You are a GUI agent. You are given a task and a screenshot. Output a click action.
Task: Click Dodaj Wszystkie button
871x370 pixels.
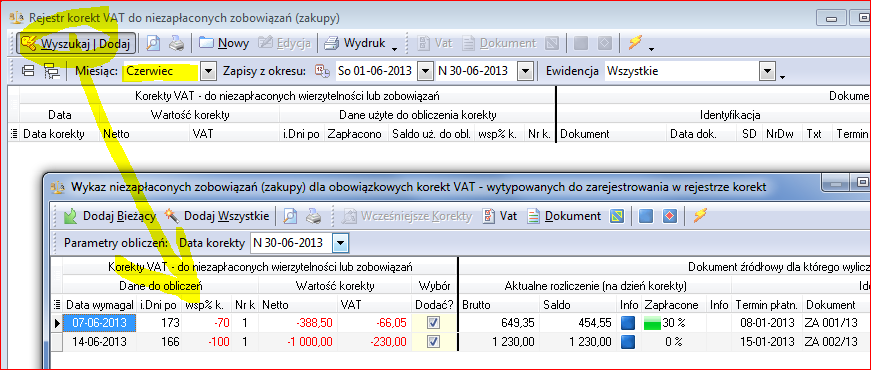[217, 216]
